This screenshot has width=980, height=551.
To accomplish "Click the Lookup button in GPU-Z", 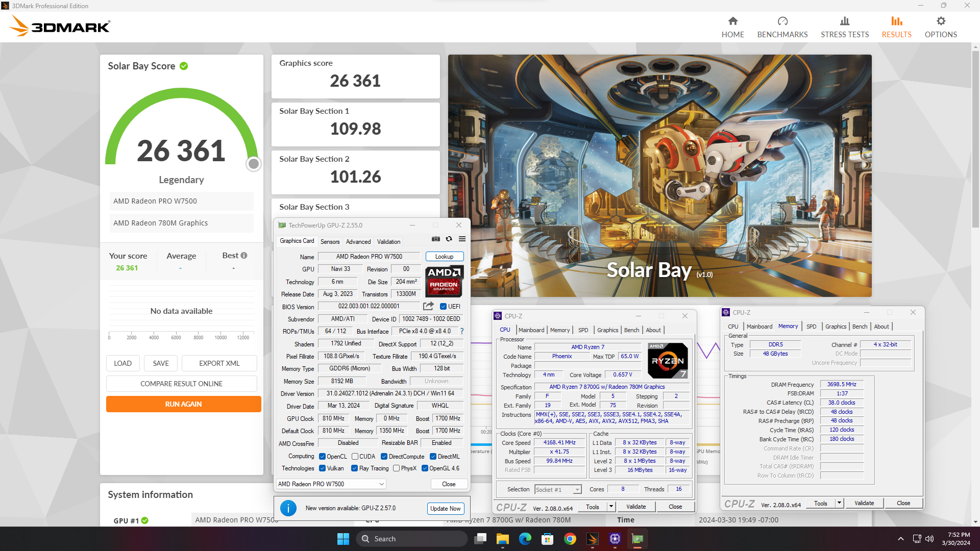I will tap(444, 257).
